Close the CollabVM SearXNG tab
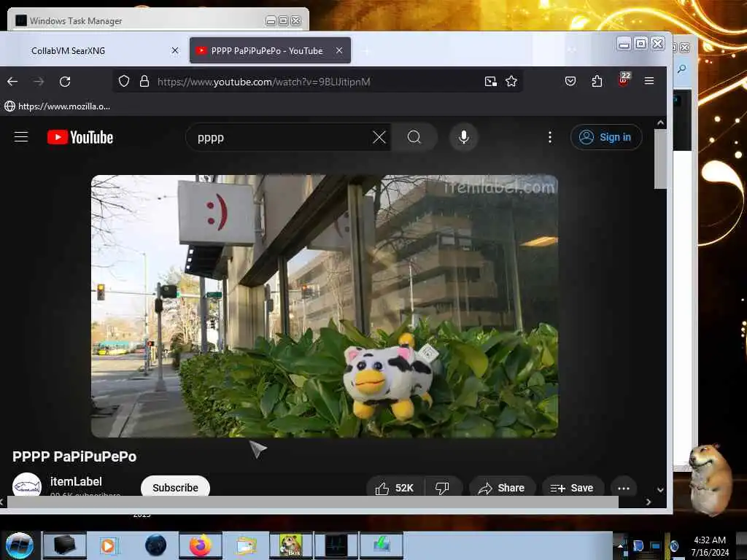The image size is (747, 560). point(175,50)
